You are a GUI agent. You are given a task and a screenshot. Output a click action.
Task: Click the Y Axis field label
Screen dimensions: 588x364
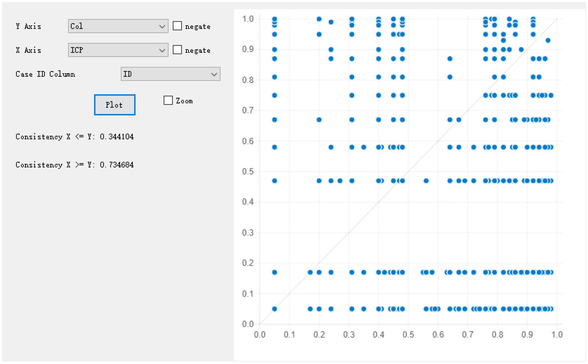coord(28,26)
